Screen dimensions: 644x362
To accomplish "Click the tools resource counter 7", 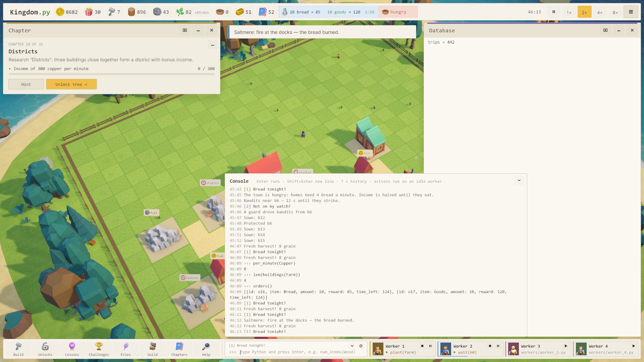I will 114,12.
